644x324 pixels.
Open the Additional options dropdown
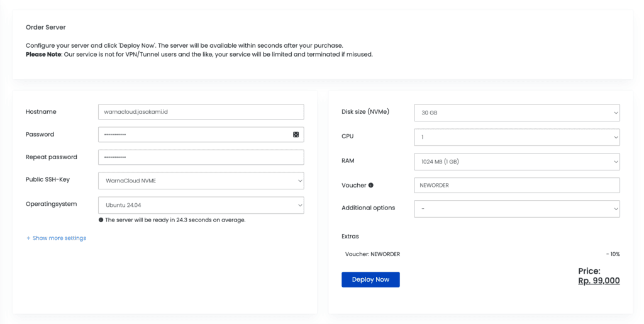[x=517, y=209]
